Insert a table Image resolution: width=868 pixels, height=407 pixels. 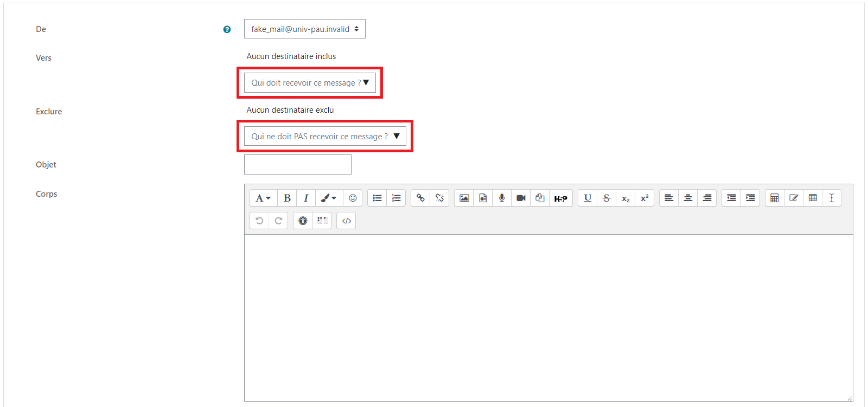pyautogui.click(x=813, y=198)
